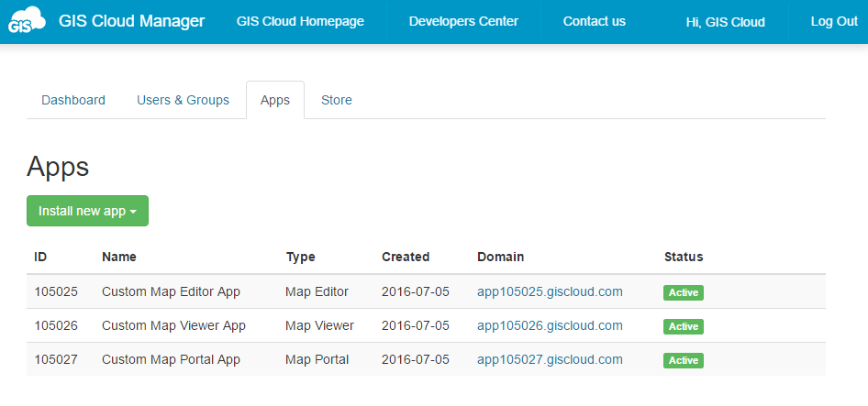Log Out of the manager
This screenshot has height=406, width=868.
click(x=834, y=22)
